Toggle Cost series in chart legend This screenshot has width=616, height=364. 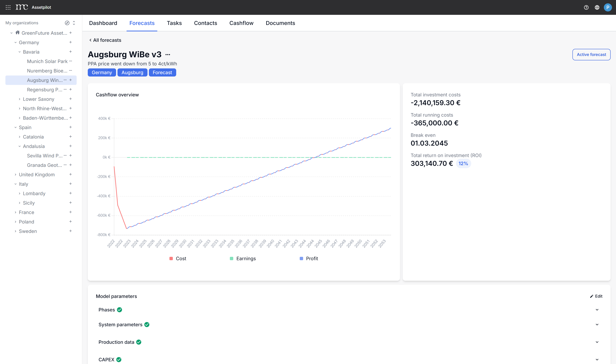coord(178,259)
